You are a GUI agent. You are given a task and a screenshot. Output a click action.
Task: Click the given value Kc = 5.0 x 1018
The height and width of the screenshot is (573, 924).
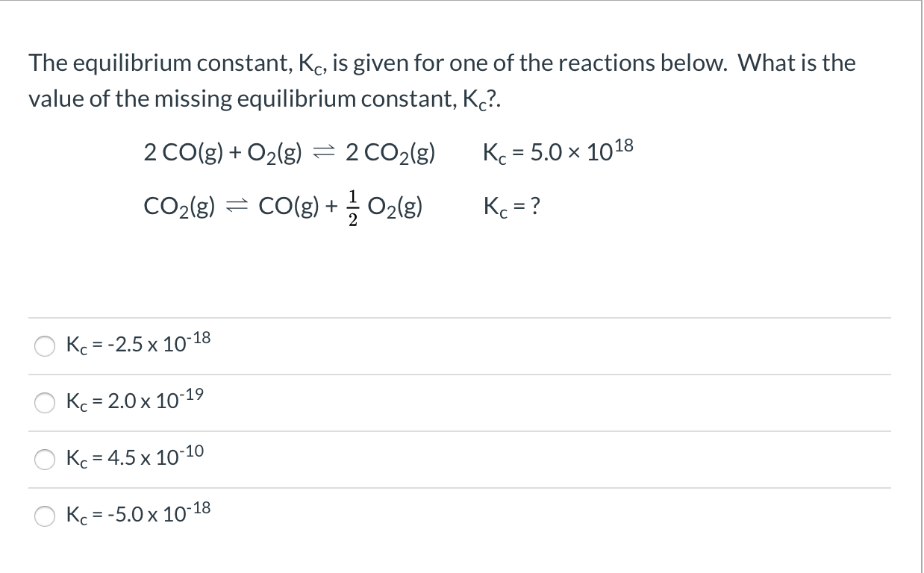click(x=558, y=149)
